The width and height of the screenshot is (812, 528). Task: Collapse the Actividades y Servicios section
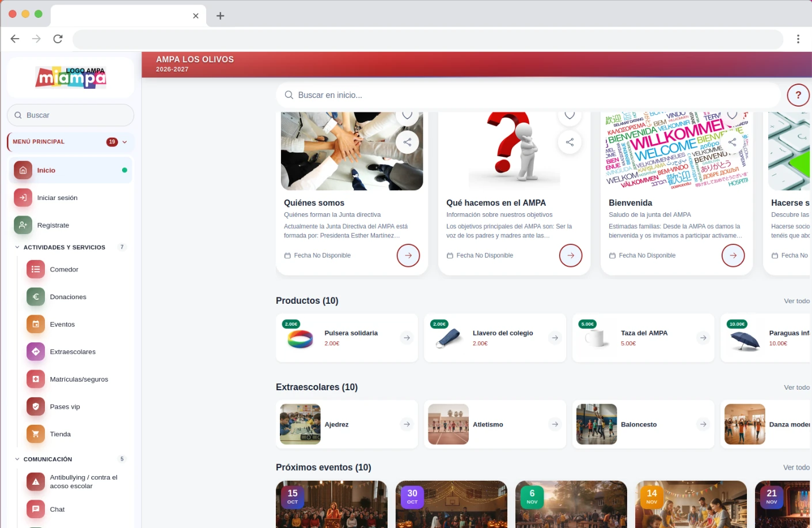[17, 247]
